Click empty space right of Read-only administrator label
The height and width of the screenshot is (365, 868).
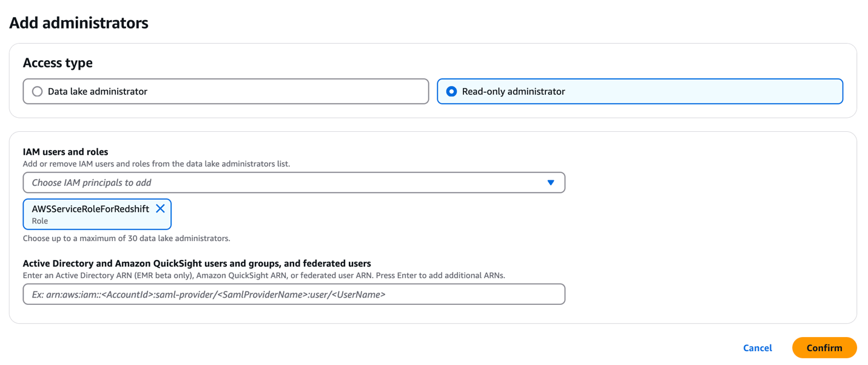point(698,92)
